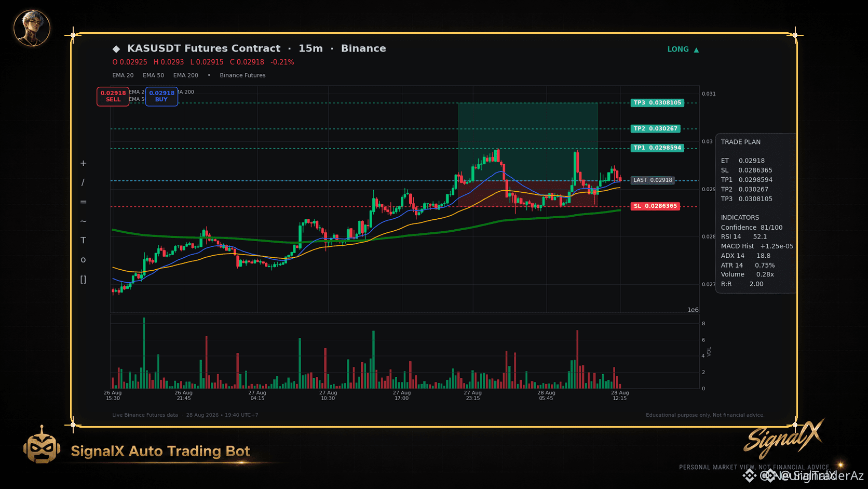The image size is (868, 489).
Task: Click the SL 0.0286365 trade plan row
Action: [x=747, y=170]
